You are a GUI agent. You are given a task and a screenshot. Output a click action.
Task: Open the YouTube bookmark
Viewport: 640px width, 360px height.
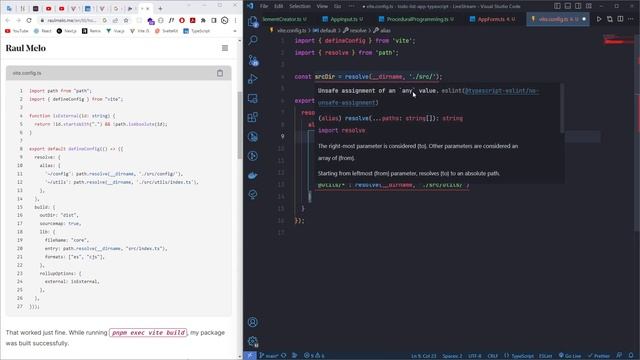coord(17,31)
